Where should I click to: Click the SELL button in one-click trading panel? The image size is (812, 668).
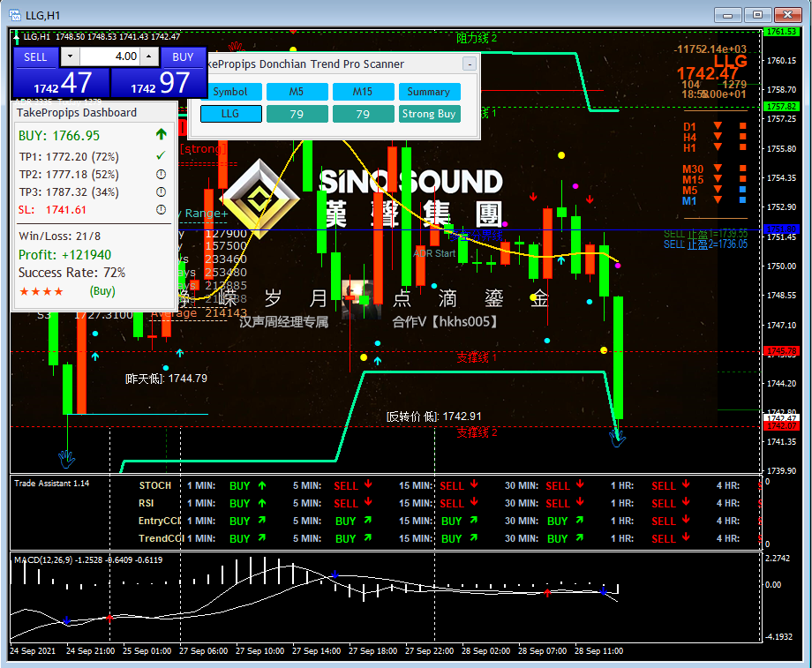click(35, 57)
